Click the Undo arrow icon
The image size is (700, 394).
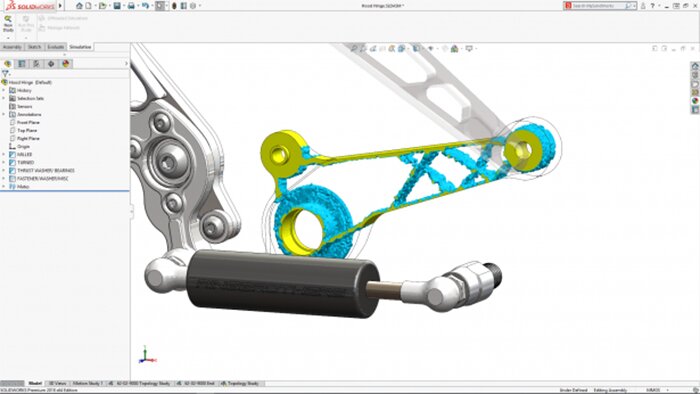[145, 6]
